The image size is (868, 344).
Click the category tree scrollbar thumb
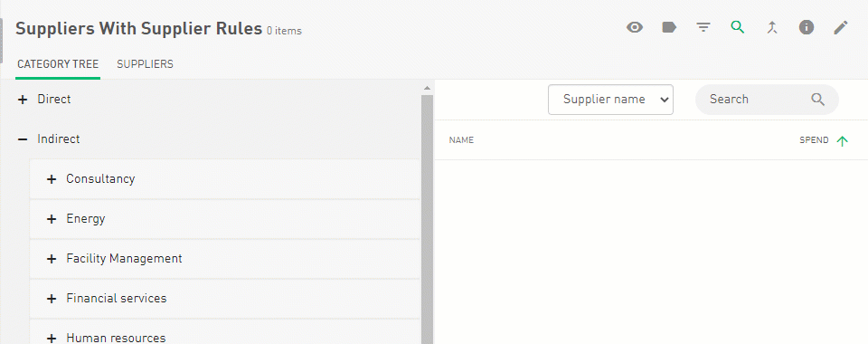pos(427,219)
